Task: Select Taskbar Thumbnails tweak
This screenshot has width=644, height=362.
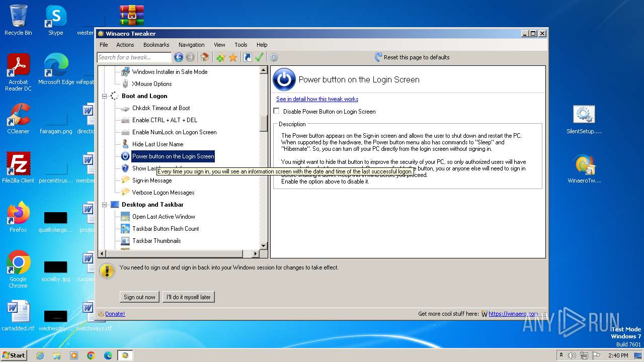Action: pos(156,241)
